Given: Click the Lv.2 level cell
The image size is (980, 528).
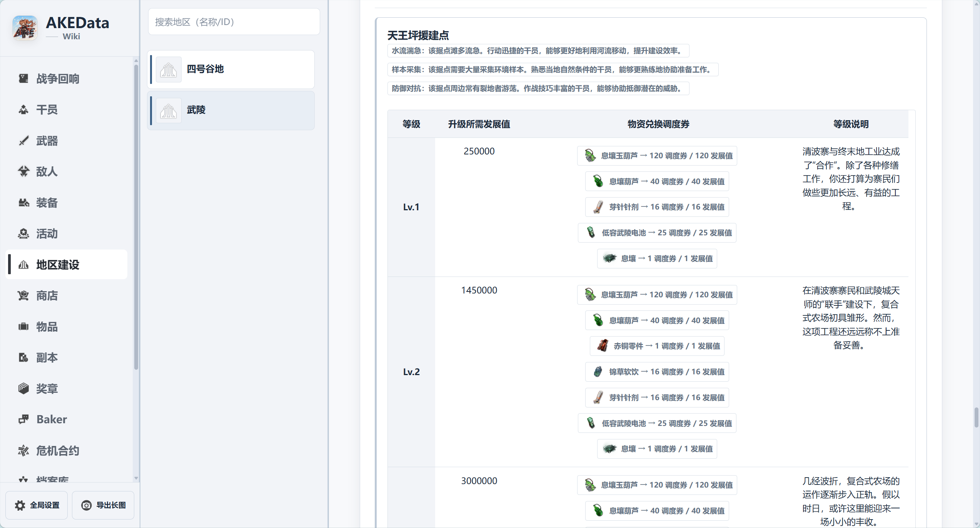Looking at the screenshot, I should pyautogui.click(x=411, y=372).
